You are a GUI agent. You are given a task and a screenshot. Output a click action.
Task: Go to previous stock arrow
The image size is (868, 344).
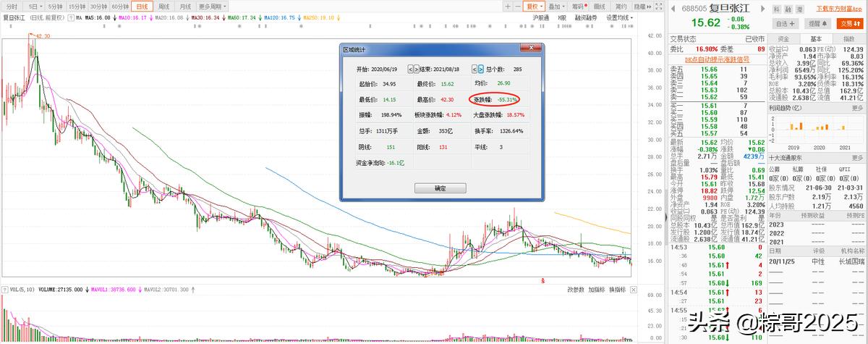673,8
